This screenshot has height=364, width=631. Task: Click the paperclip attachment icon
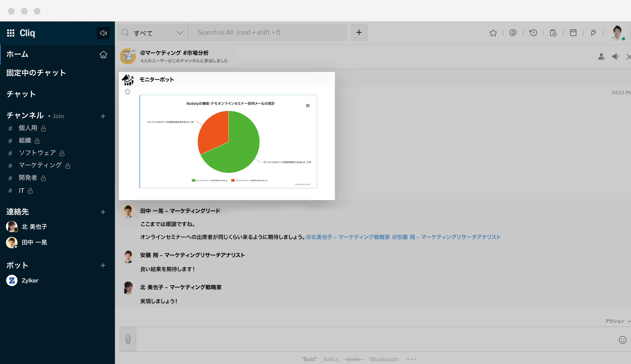(x=128, y=339)
